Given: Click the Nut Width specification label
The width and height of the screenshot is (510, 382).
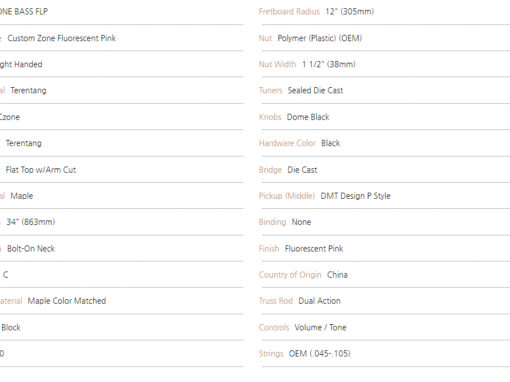Looking at the screenshot, I should [277, 64].
